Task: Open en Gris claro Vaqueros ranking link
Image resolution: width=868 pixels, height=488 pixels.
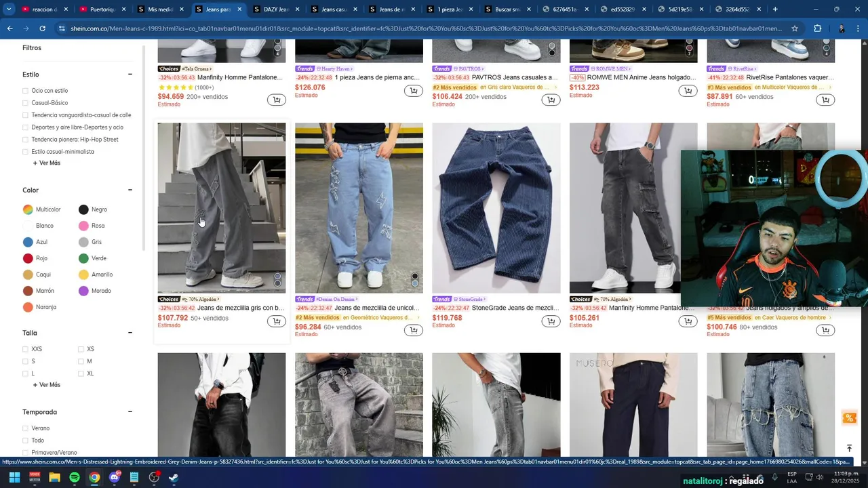Action: click(x=518, y=87)
